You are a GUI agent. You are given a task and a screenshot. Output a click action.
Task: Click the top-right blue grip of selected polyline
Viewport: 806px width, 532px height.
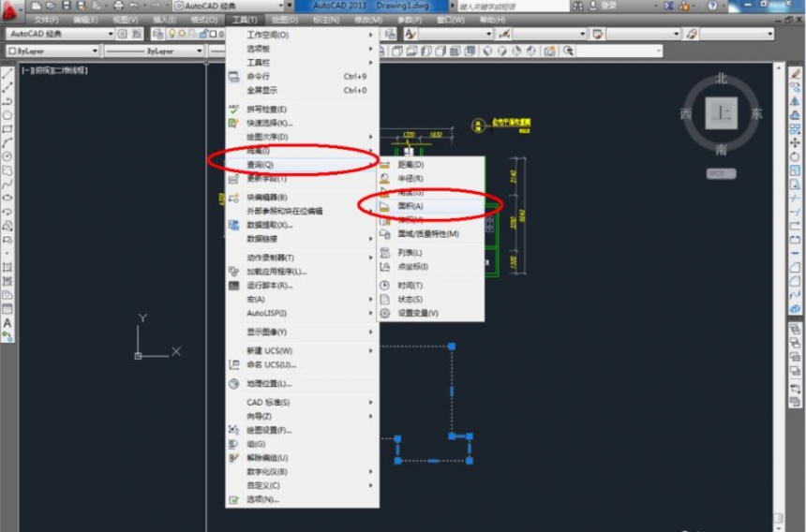[452, 347]
